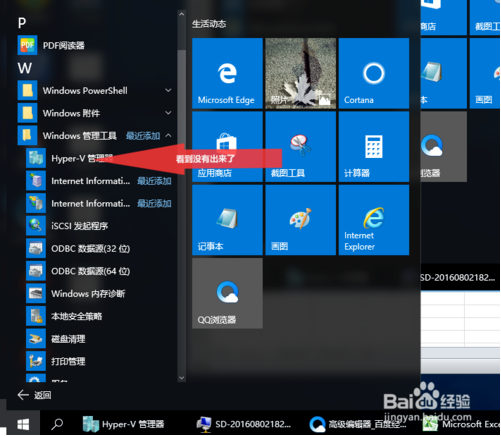Expand the Windows 附件 folder chevron
Image resolution: width=501 pixels, height=436 pixels.
tap(168, 113)
